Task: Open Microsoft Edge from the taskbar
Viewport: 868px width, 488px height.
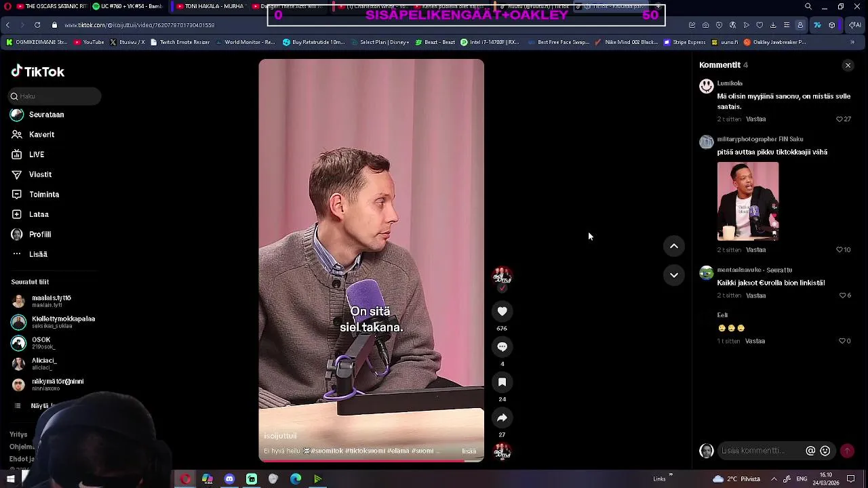Action: pos(296,479)
